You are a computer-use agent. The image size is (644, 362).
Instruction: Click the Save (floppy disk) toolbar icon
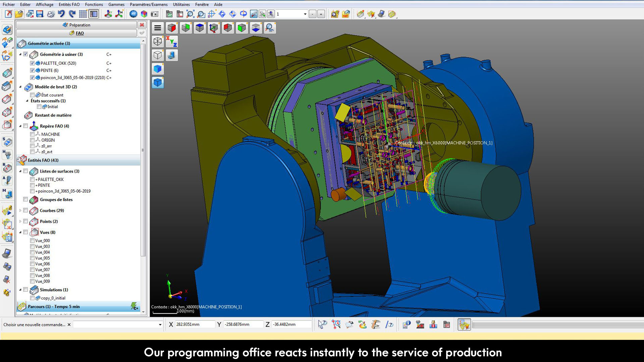coord(40,14)
